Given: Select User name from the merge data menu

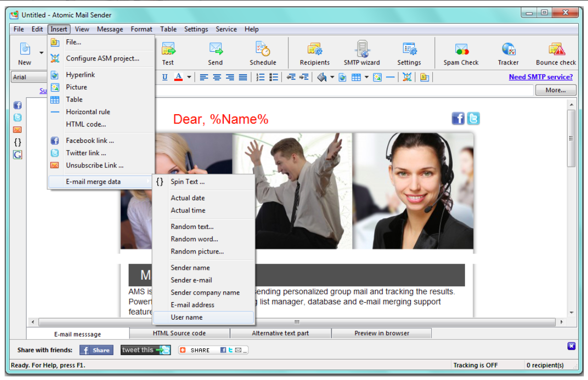Looking at the screenshot, I should pos(186,317).
